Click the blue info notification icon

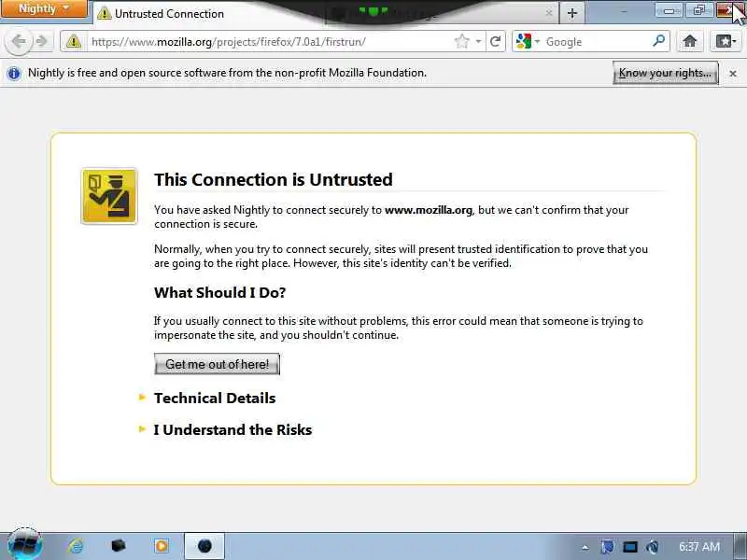[14, 74]
